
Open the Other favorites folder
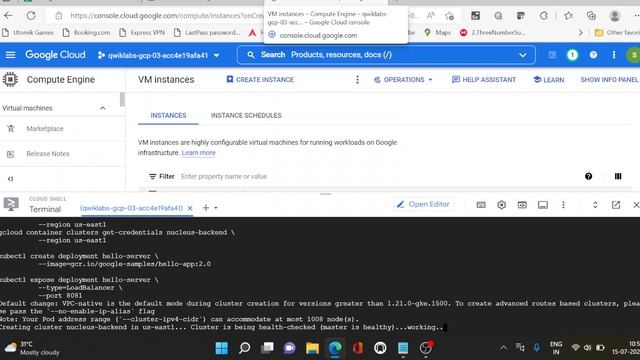coord(617,32)
